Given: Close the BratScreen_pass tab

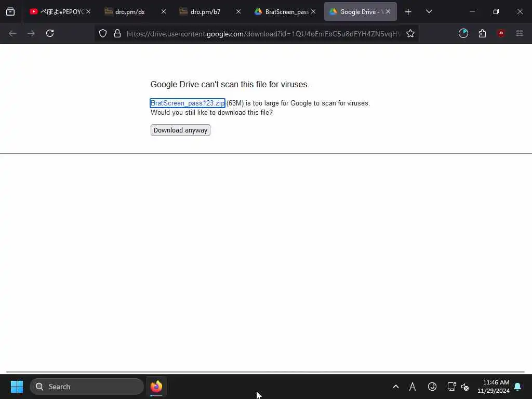Looking at the screenshot, I should [313, 11].
